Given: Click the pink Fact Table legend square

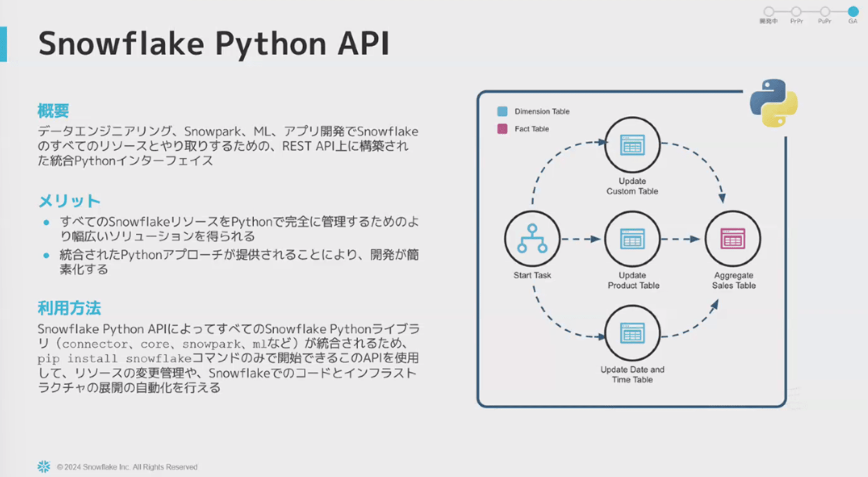Looking at the screenshot, I should pos(502,129).
